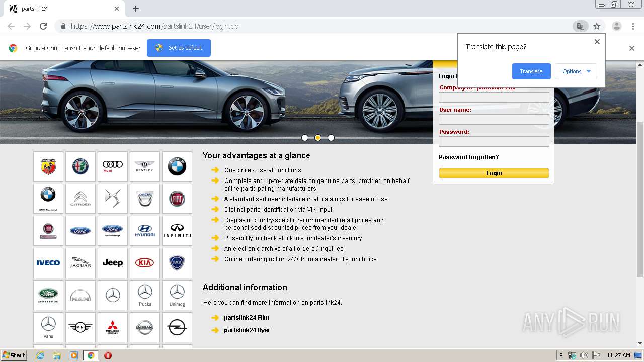Open the taskbar media player icon
Screen dimensions: 644x362
click(74, 355)
